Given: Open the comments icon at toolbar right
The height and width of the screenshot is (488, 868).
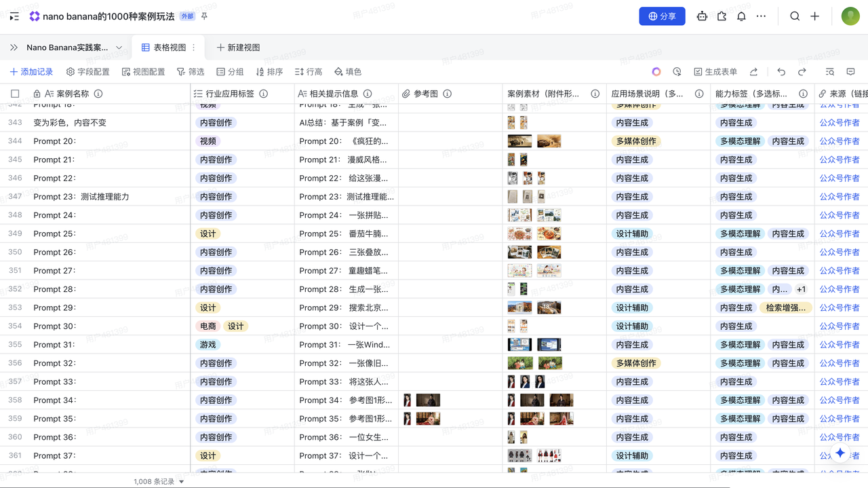Looking at the screenshot, I should coord(850,72).
